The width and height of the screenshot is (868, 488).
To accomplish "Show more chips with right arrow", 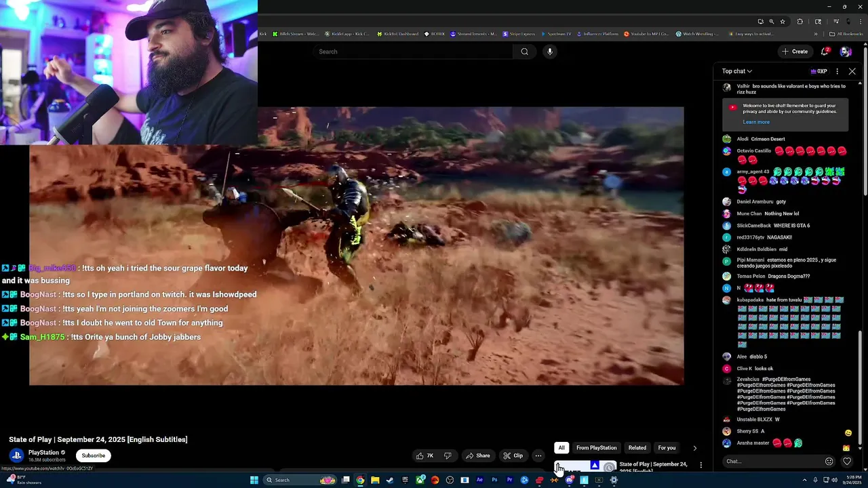I will point(694,448).
